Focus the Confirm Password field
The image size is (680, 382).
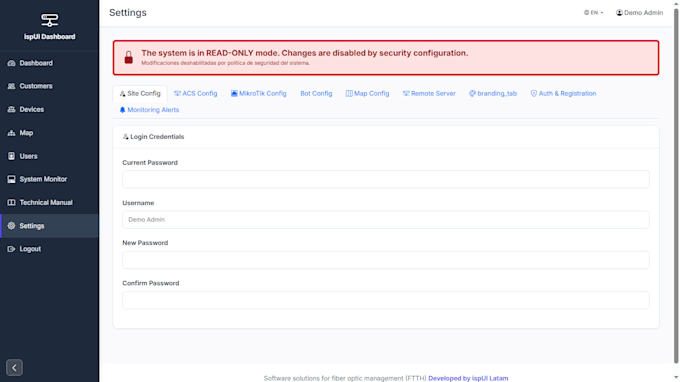coord(386,300)
